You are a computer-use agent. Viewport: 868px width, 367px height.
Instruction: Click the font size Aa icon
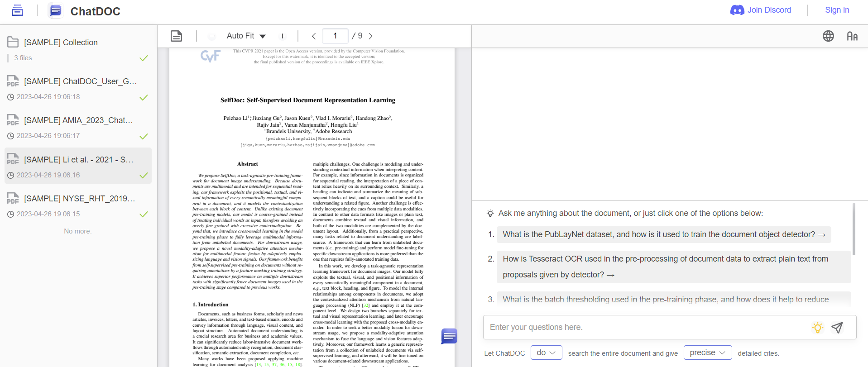[852, 36]
